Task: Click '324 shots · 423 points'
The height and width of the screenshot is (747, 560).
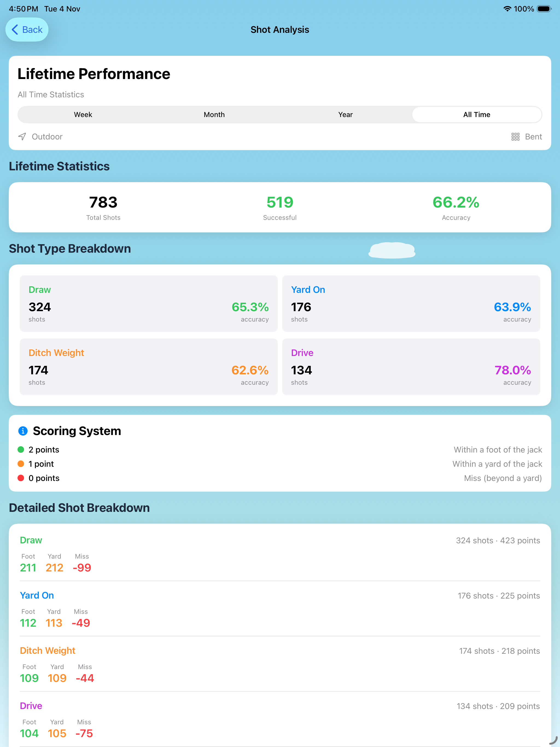Action: [x=498, y=540]
